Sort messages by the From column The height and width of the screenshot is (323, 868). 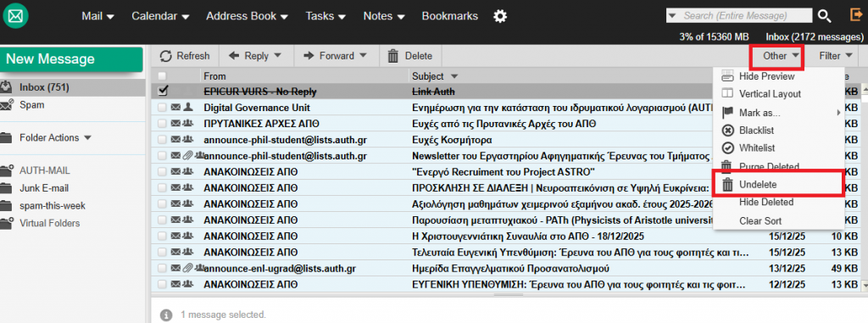214,76
